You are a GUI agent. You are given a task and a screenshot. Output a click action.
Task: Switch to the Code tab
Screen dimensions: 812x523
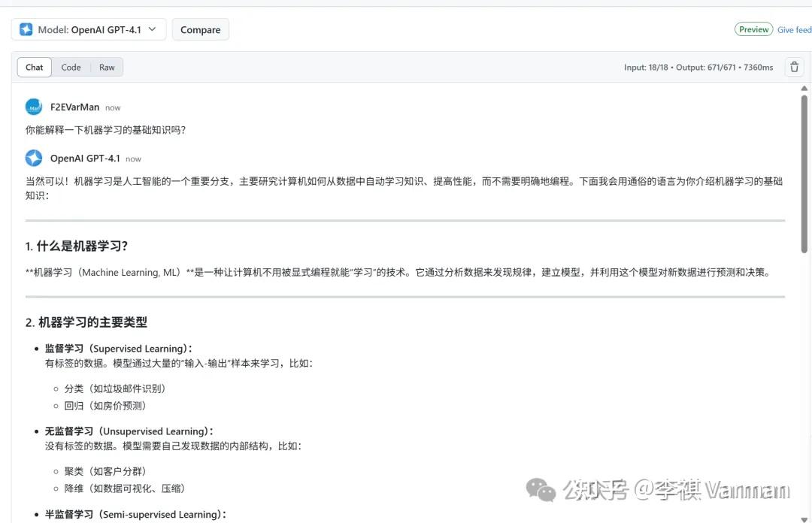click(x=71, y=67)
